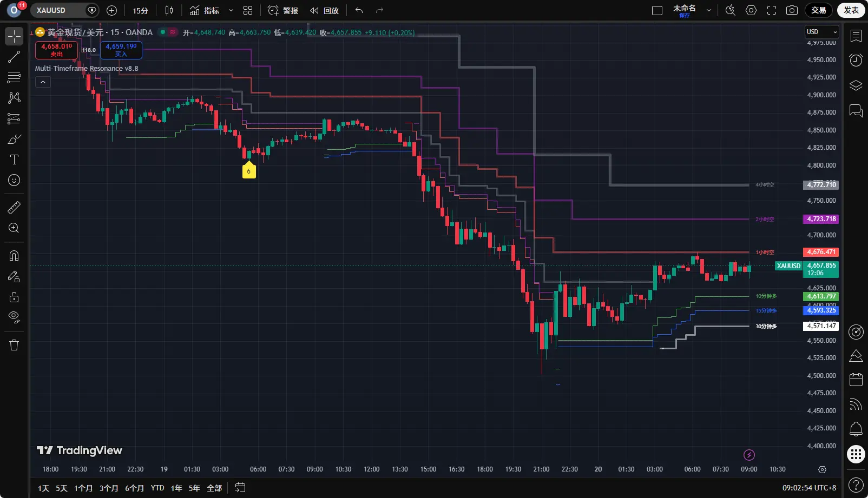This screenshot has width=868, height=498.
Task: Select the 1年 date range
Action: point(176,488)
